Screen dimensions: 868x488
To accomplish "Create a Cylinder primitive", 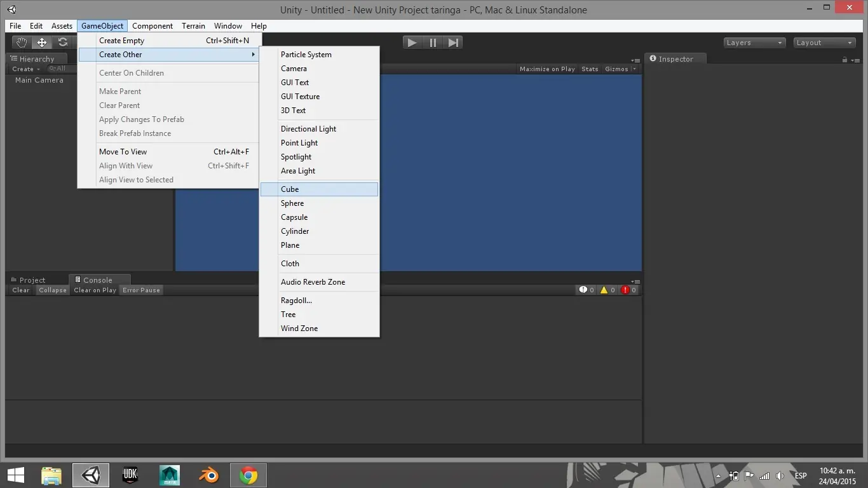I will pos(319,231).
